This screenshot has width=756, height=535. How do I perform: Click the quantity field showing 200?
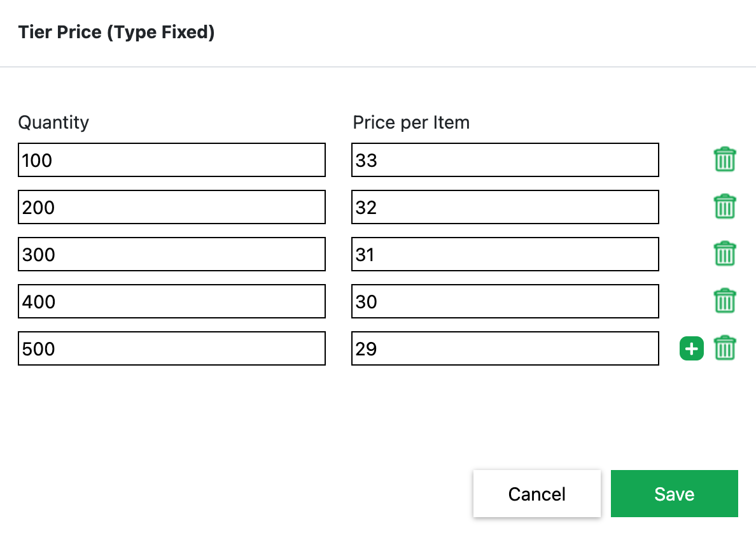pyautogui.click(x=172, y=207)
